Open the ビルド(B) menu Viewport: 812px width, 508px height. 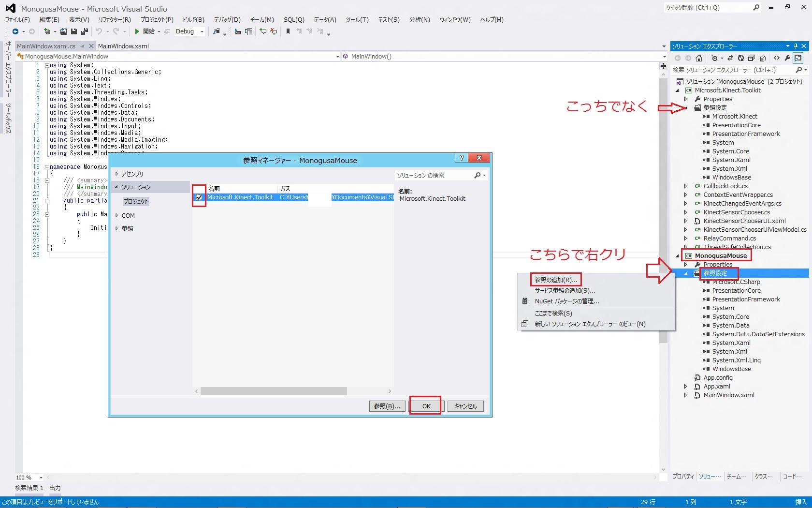pos(193,20)
